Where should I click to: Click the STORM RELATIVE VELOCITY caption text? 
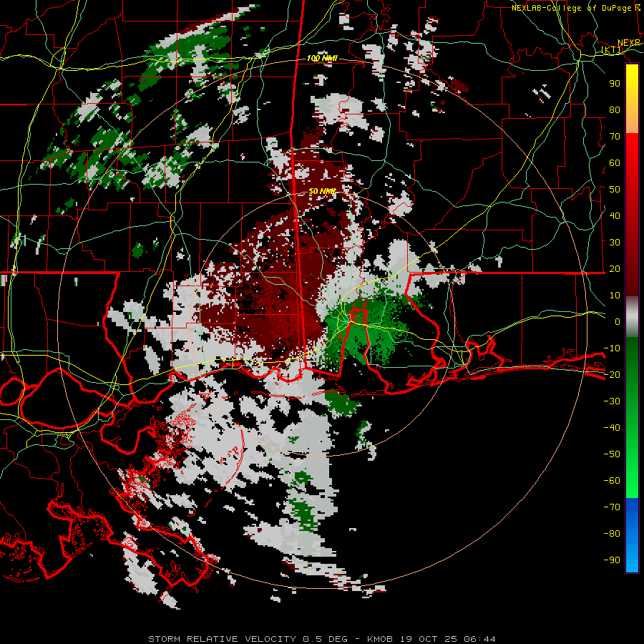(224, 639)
